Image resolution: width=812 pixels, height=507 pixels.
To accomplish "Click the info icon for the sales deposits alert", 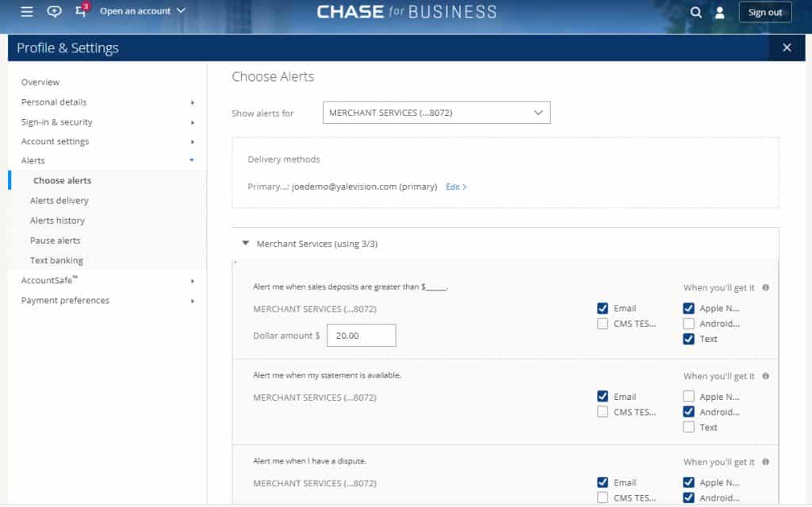I will click(x=765, y=288).
